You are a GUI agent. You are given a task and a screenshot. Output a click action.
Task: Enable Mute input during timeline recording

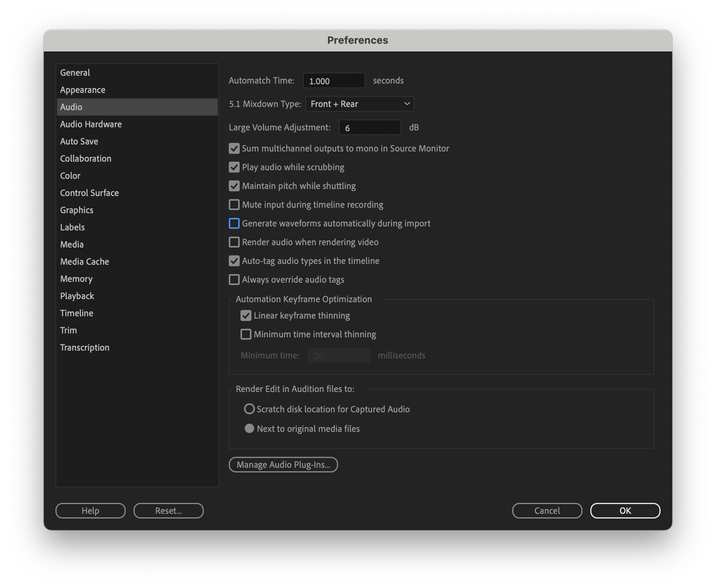coord(234,205)
